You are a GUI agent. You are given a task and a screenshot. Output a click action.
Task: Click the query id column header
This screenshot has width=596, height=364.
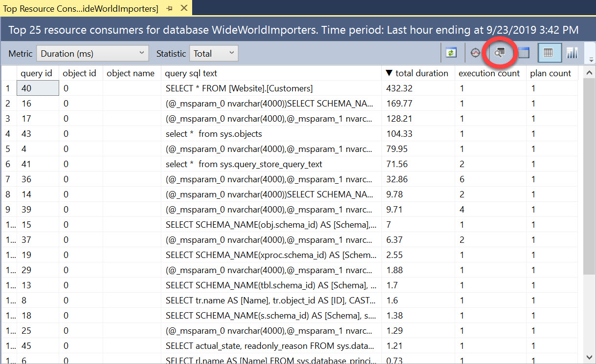pos(36,73)
